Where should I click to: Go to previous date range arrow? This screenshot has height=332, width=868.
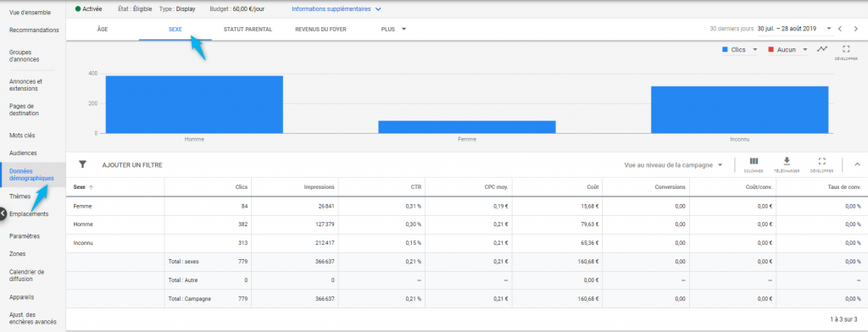pos(840,29)
